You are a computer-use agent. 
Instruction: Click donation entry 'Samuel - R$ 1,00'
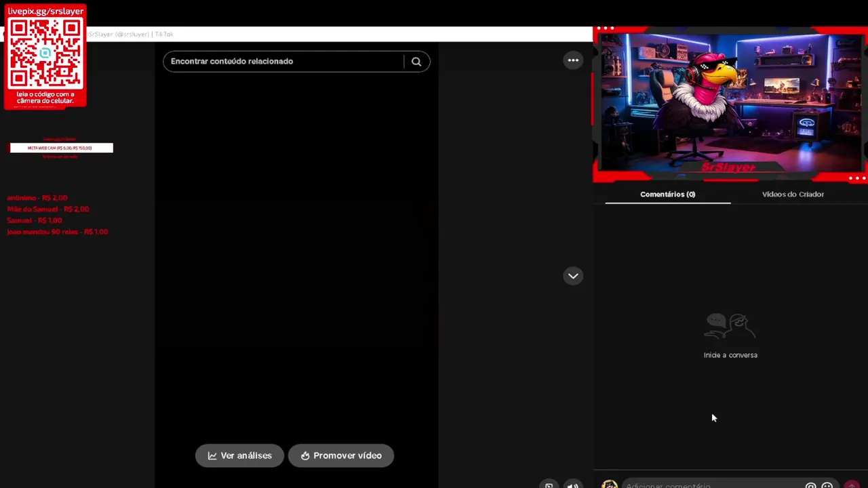click(35, 220)
